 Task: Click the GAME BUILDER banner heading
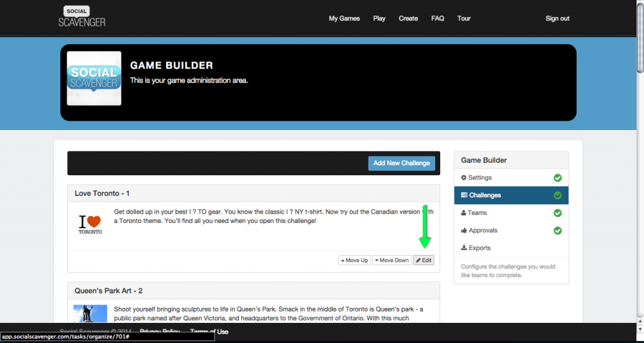pos(172,65)
